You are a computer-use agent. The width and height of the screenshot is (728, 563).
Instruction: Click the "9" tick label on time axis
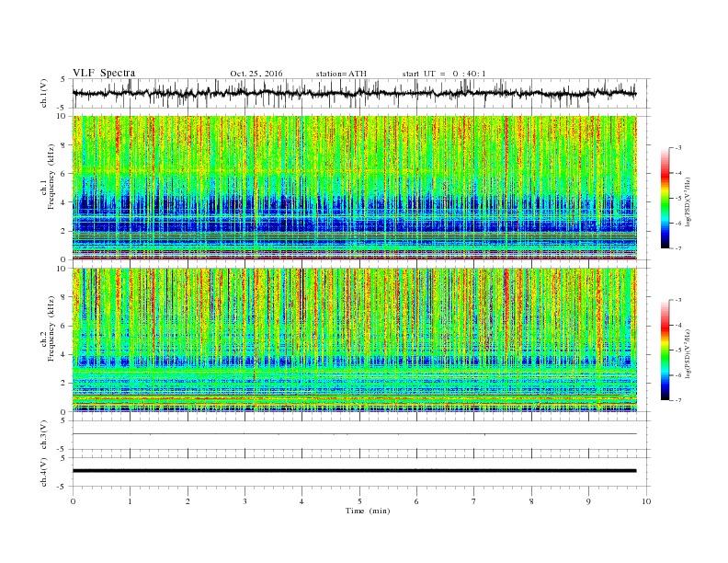point(588,501)
